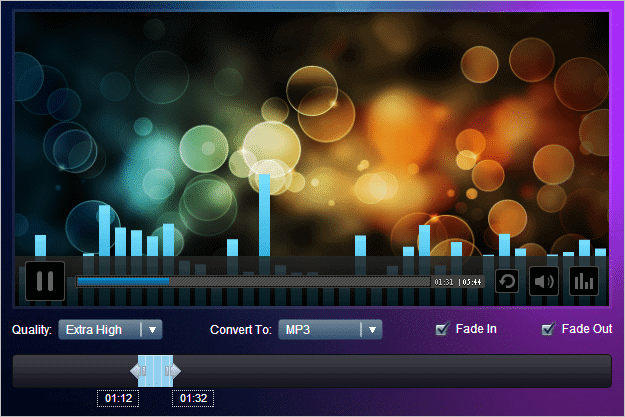
Task: Click the Convert To: label
Action: [x=241, y=330]
